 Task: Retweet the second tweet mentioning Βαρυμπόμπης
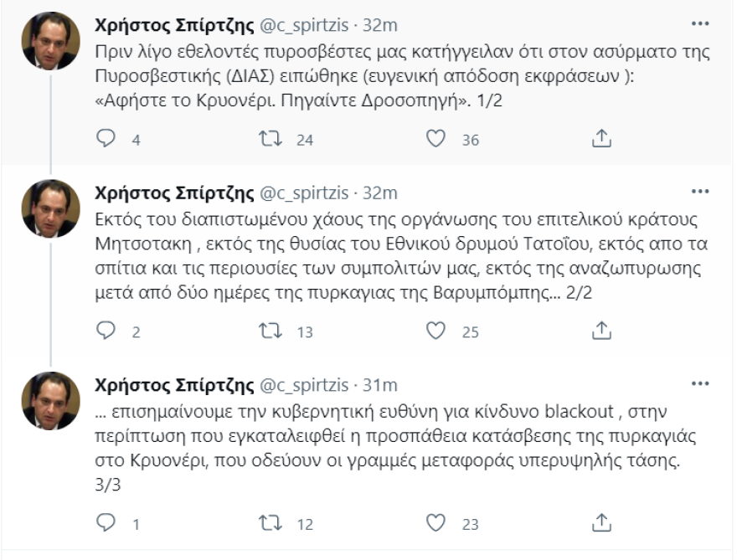pyautogui.click(x=268, y=329)
